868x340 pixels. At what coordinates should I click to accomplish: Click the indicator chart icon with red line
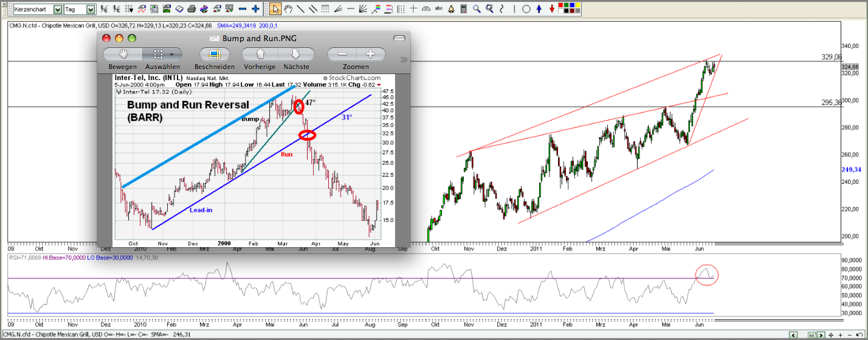click(142, 9)
